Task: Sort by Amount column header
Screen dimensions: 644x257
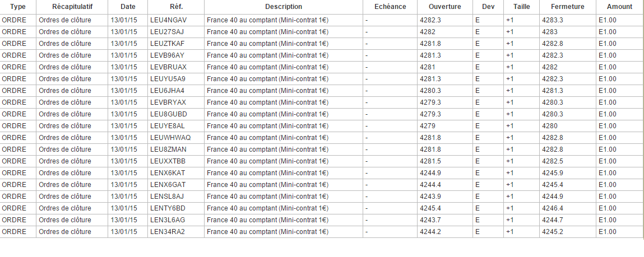Action: click(x=619, y=7)
